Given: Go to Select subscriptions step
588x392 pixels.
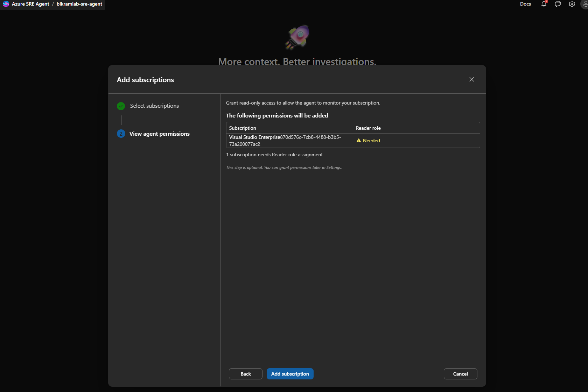Looking at the screenshot, I should (x=154, y=106).
